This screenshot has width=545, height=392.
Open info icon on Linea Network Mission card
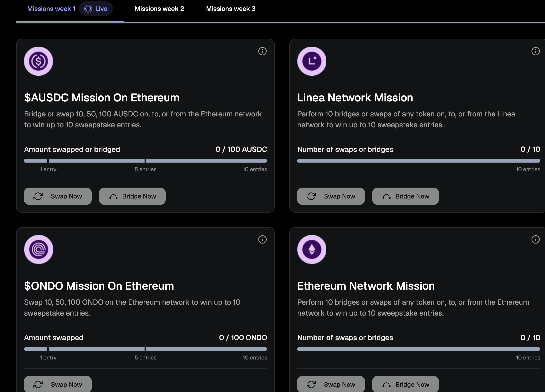[x=535, y=51]
